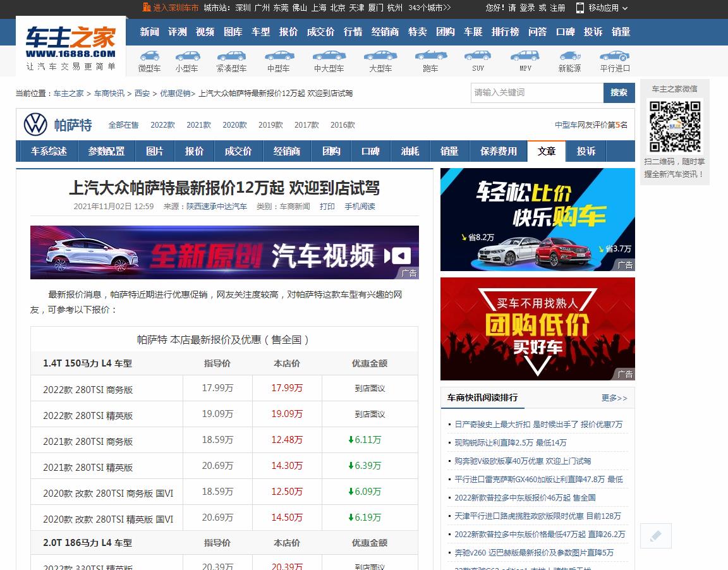Open the 评测 main menu item

[x=178, y=32]
